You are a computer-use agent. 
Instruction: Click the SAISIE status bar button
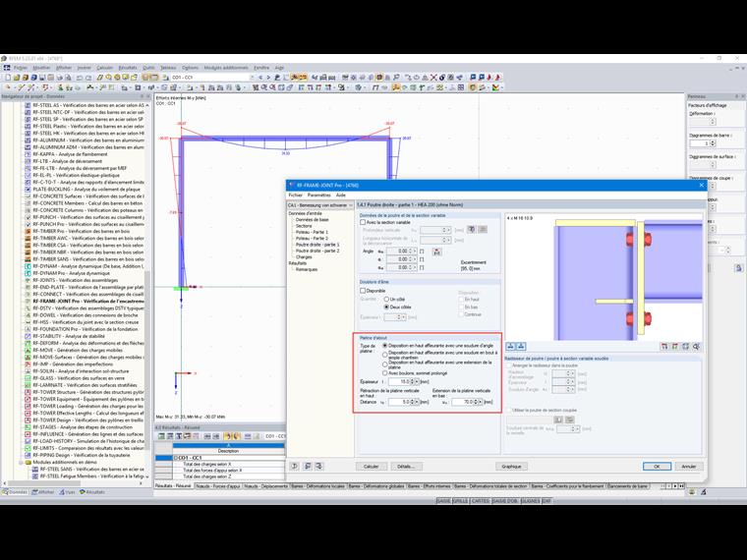(x=443, y=501)
